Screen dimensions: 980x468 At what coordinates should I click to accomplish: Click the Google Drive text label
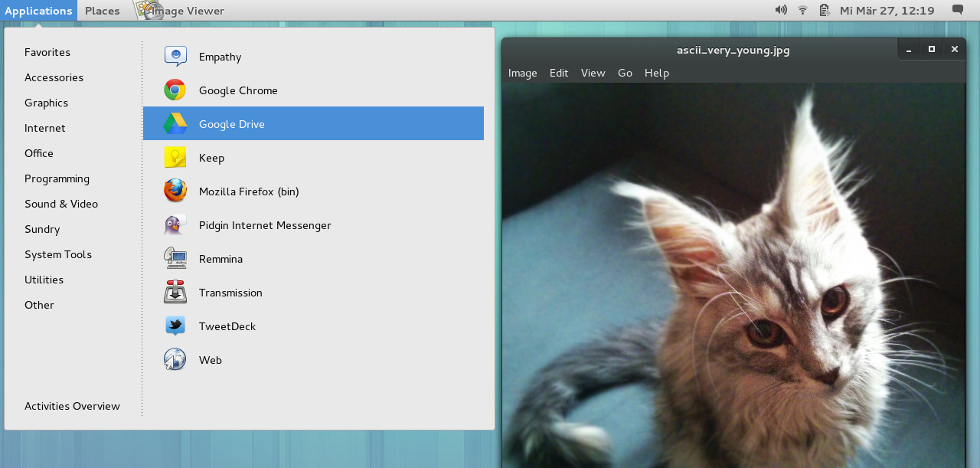(232, 124)
